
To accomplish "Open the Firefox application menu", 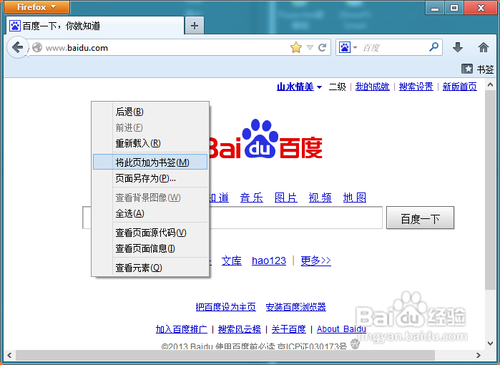I will [37, 7].
